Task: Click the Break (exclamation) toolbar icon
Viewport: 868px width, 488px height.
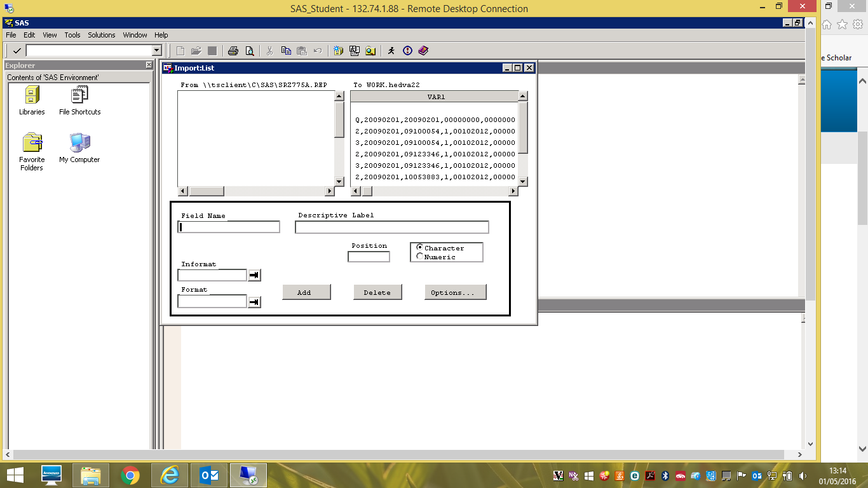Action: pos(406,51)
